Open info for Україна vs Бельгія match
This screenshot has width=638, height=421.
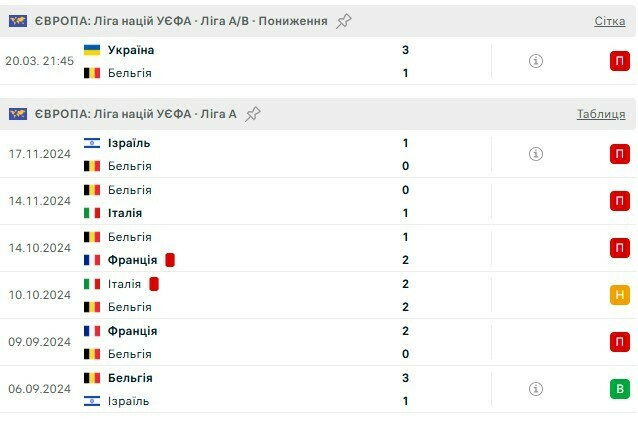(x=535, y=61)
